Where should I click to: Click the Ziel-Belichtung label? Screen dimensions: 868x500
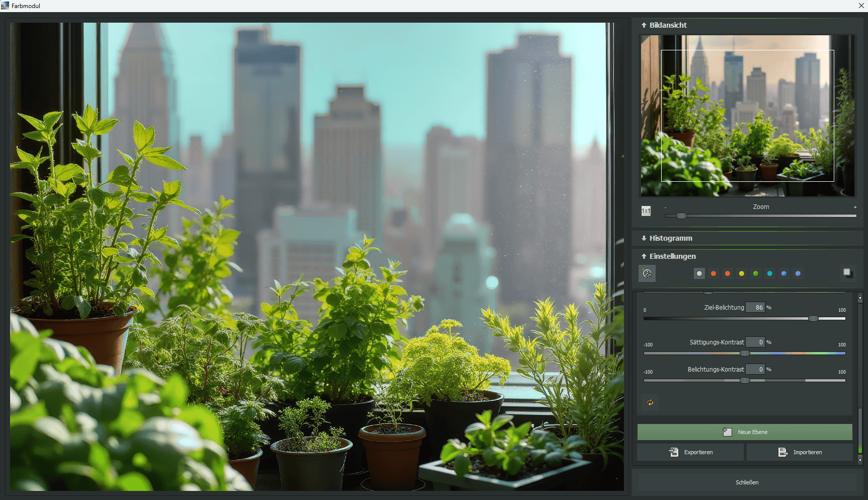point(724,308)
